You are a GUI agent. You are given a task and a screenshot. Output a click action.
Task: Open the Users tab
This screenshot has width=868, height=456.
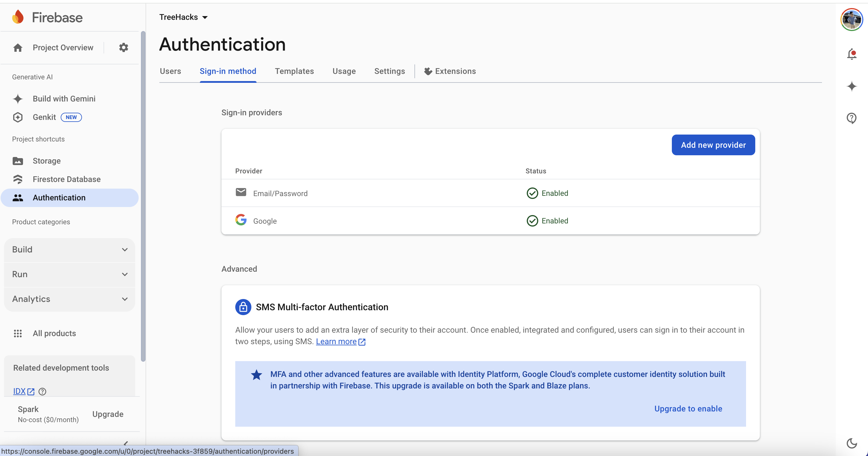170,71
